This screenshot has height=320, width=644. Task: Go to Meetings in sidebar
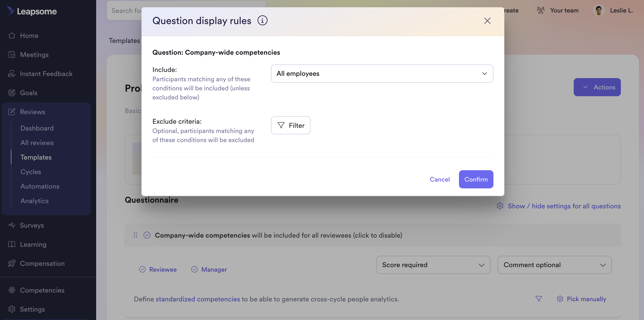34,54
